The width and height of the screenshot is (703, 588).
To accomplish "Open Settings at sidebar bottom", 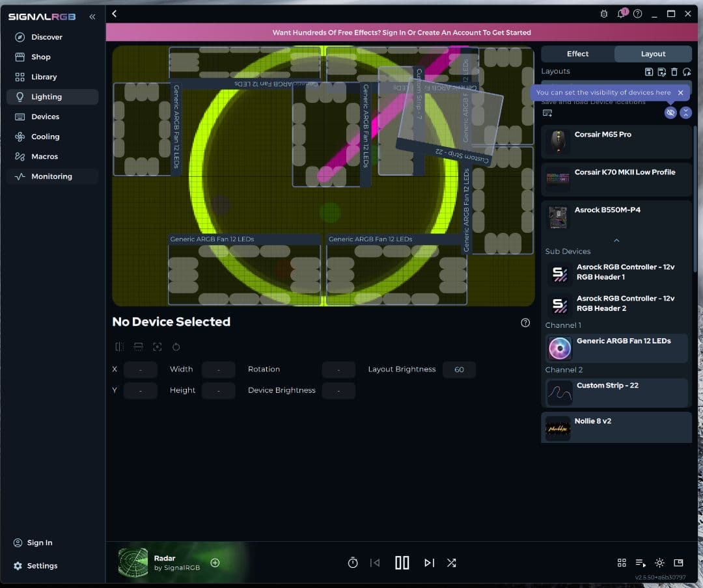I will pos(36,566).
